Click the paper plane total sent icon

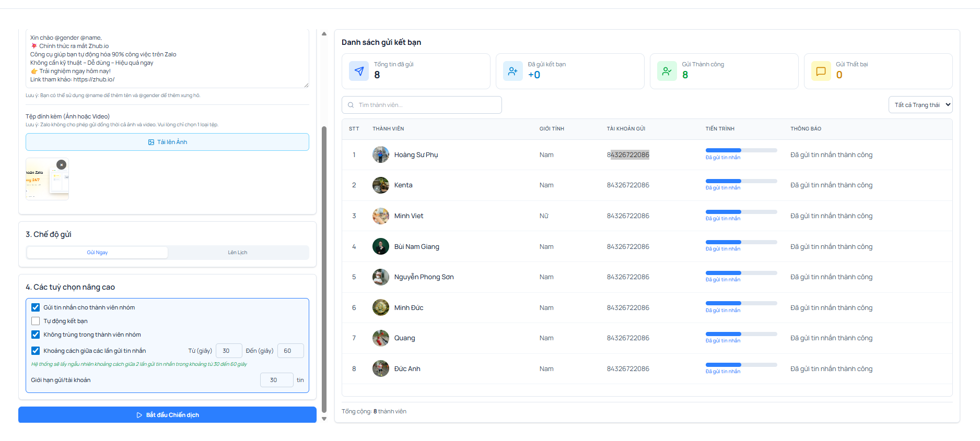coord(359,71)
